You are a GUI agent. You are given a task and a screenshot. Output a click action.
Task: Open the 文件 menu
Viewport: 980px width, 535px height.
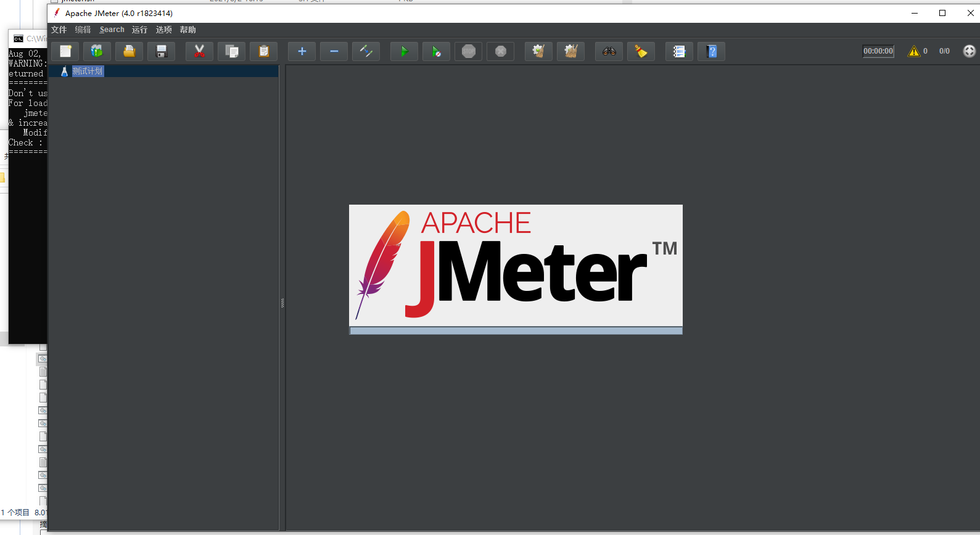(59, 30)
